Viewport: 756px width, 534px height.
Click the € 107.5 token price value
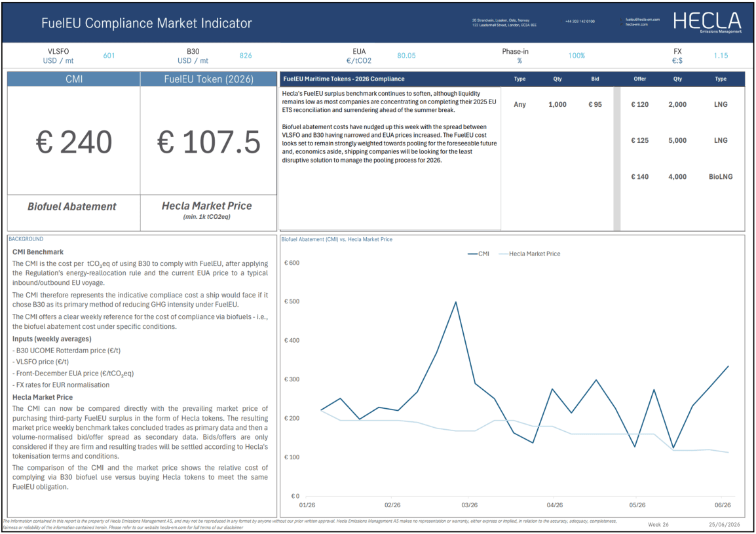click(x=209, y=142)
